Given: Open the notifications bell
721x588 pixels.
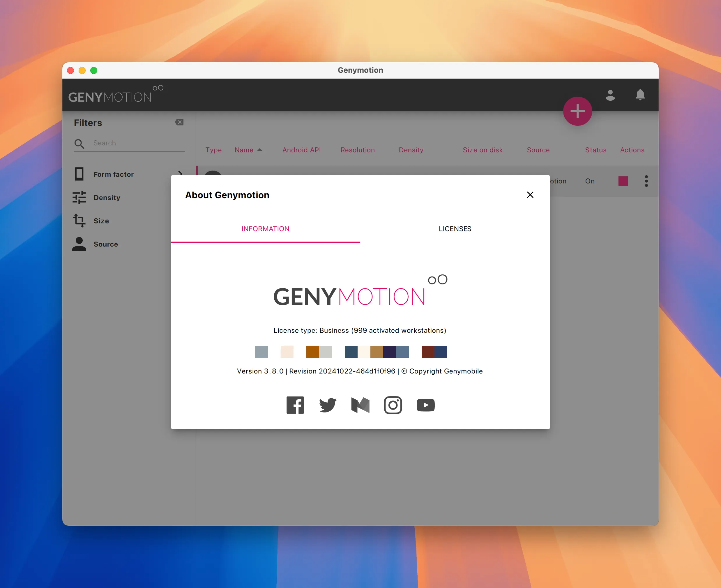Looking at the screenshot, I should pyautogui.click(x=640, y=95).
